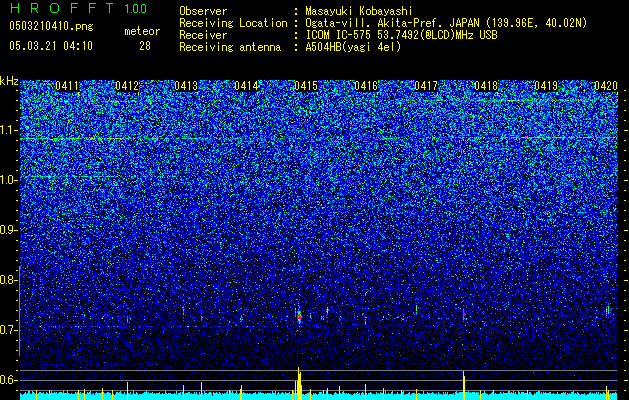Click the 0417 time marker

point(426,86)
